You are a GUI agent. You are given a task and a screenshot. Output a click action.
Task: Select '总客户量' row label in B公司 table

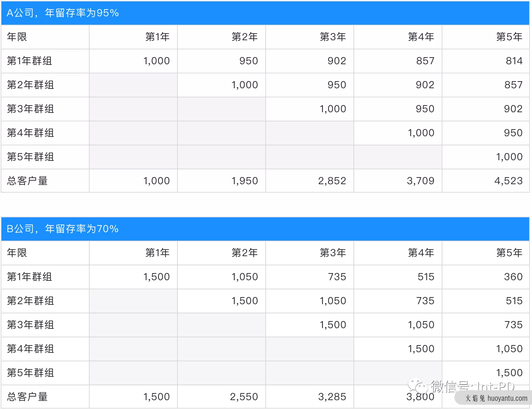(27, 397)
